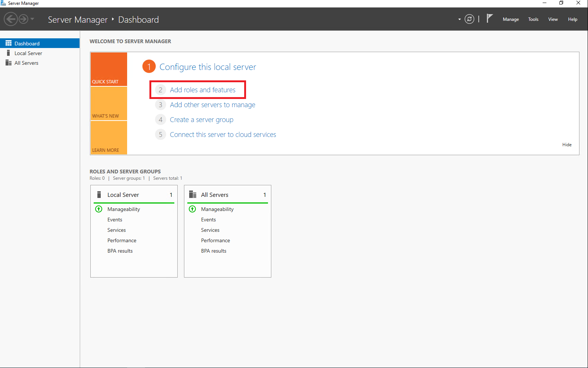Viewport: 588px width, 368px height.
Task: Click the Local Server tile server icon
Action: coord(99,195)
